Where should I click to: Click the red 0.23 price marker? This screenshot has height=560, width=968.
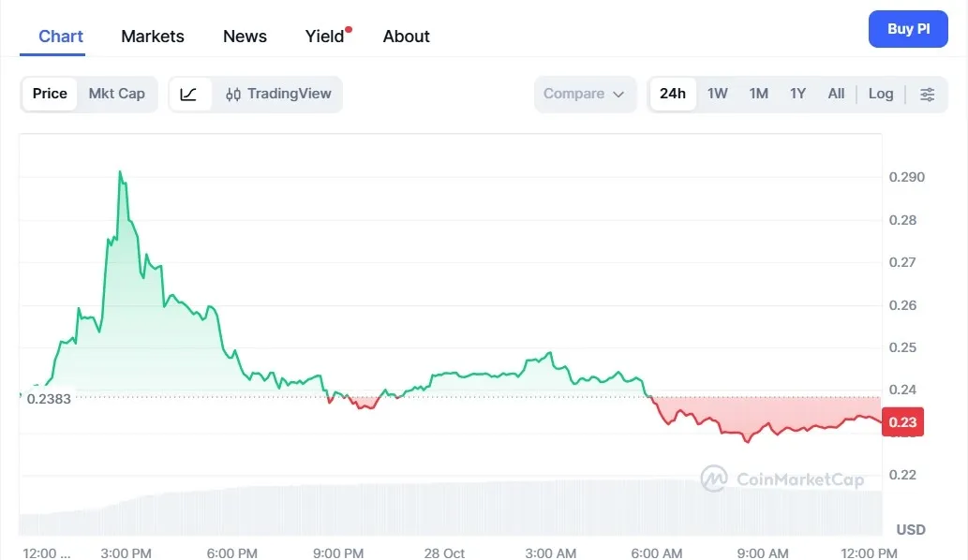(902, 421)
